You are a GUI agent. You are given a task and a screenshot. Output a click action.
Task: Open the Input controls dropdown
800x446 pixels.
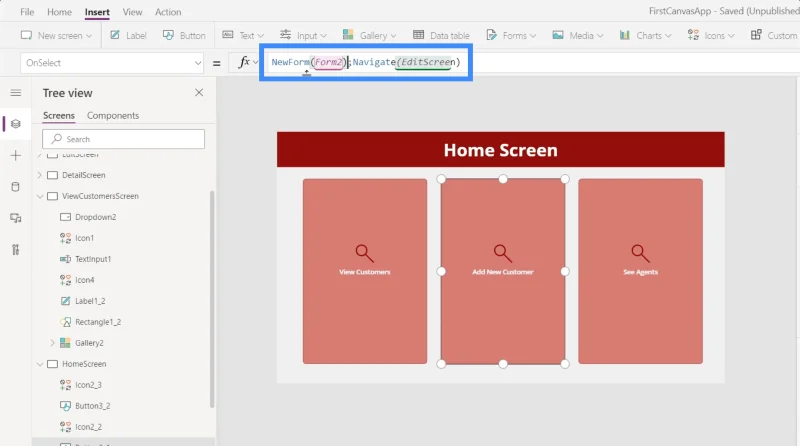click(303, 35)
